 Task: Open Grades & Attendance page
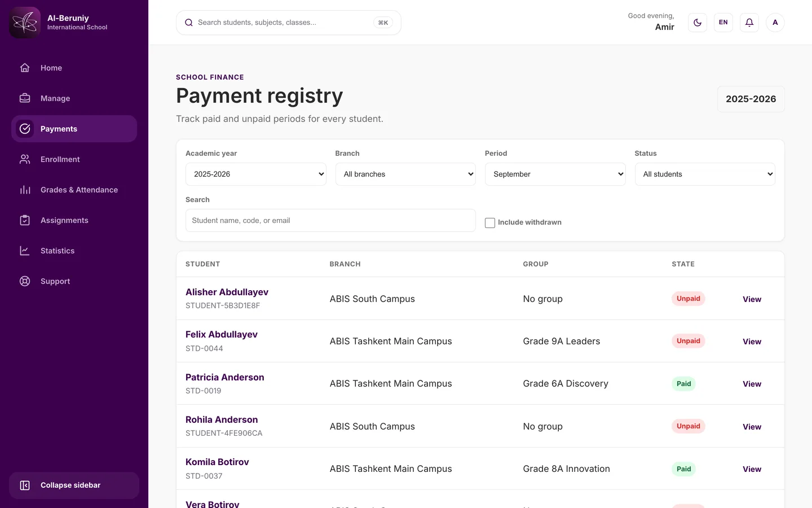74,190
